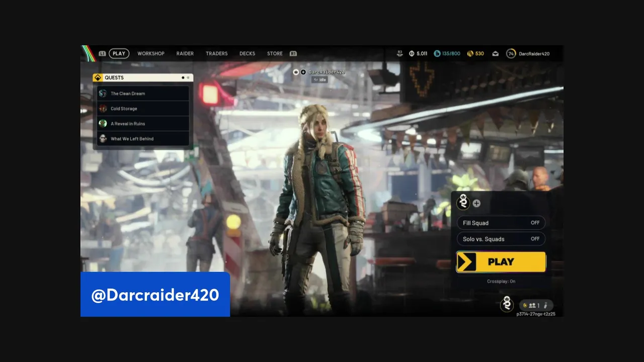
Task: Click the Crossplay: On label
Action: pyautogui.click(x=501, y=282)
